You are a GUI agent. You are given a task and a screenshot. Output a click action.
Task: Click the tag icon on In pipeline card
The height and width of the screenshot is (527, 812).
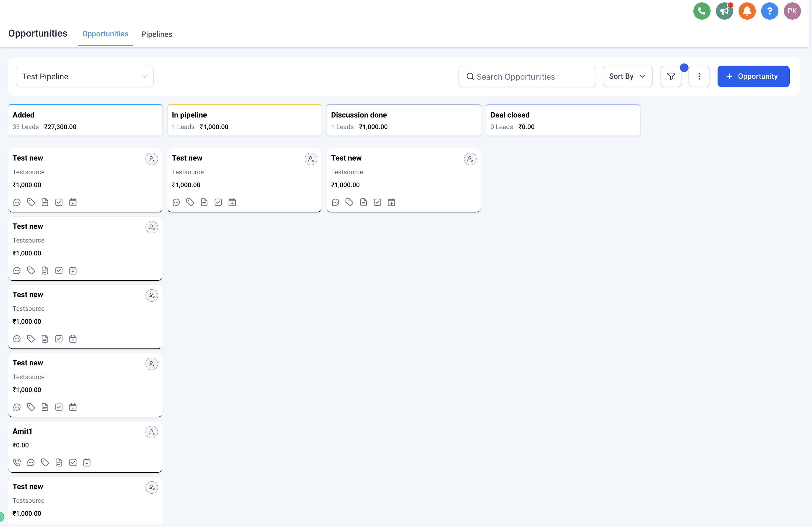point(190,202)
